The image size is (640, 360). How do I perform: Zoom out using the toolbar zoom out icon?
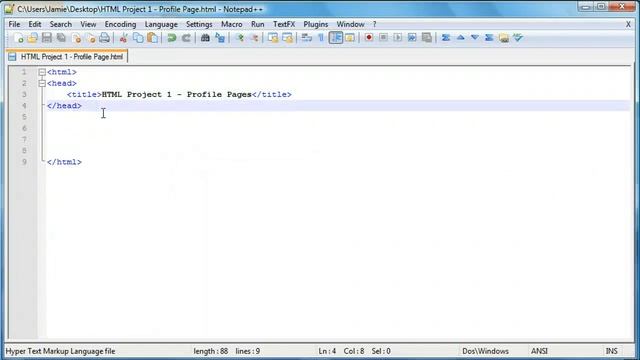(x=254, y=38)
